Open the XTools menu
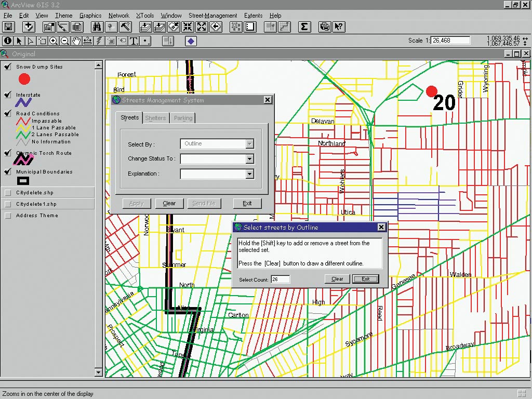The width and height of the screenshot is (532, 399). point(145,16)
